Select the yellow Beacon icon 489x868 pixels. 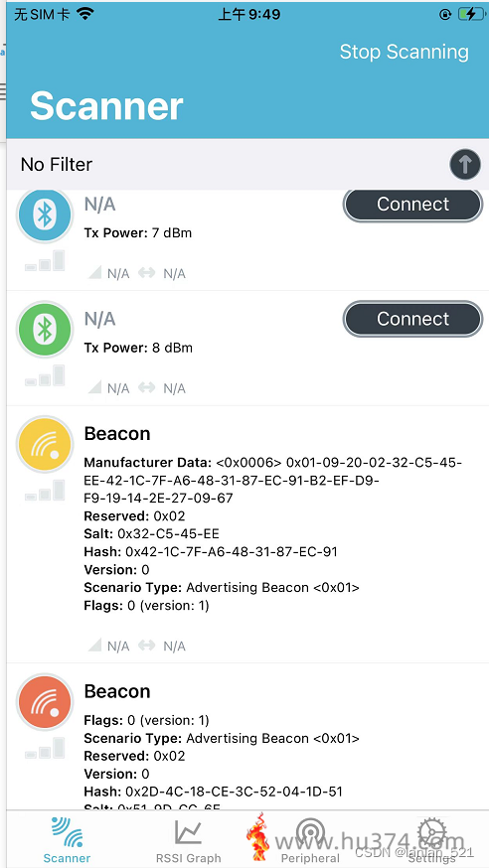pyautogui.click(x=45, y=445)
